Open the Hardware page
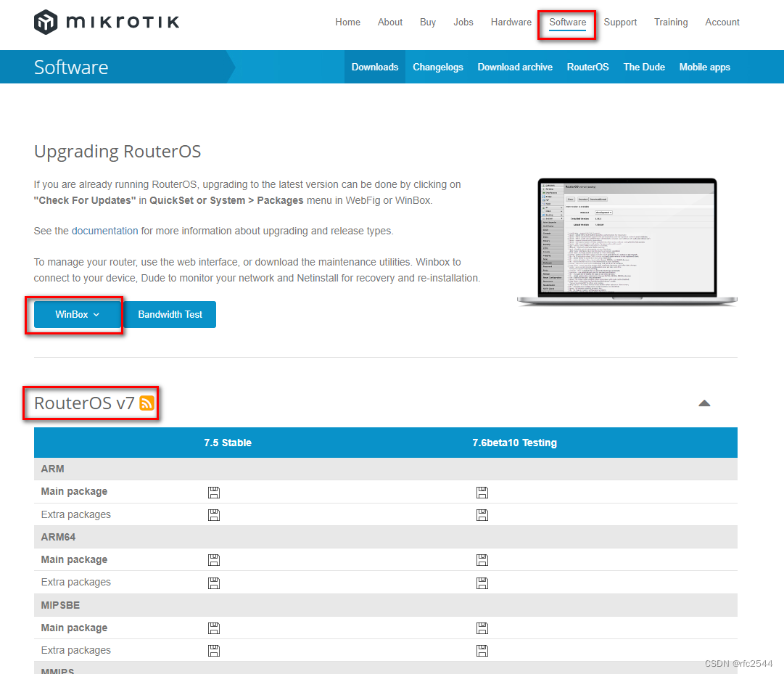This screenshot has width=784, height=674. click(511, 22)
